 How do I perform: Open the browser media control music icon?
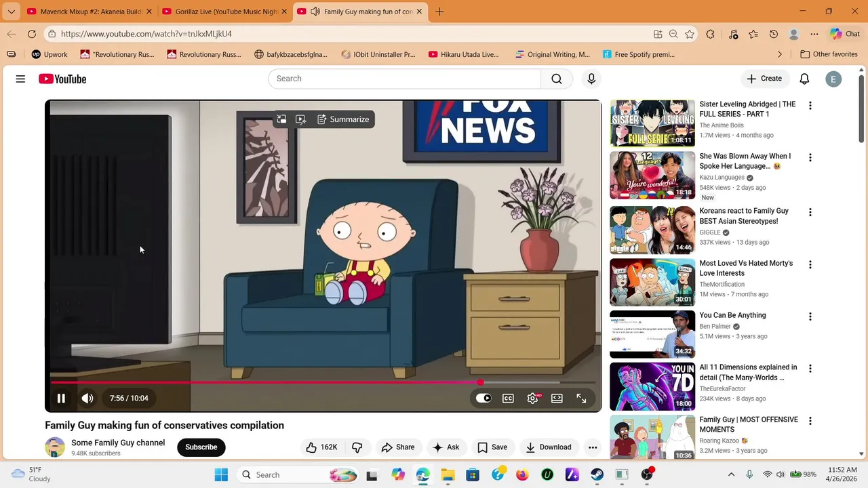733,34
